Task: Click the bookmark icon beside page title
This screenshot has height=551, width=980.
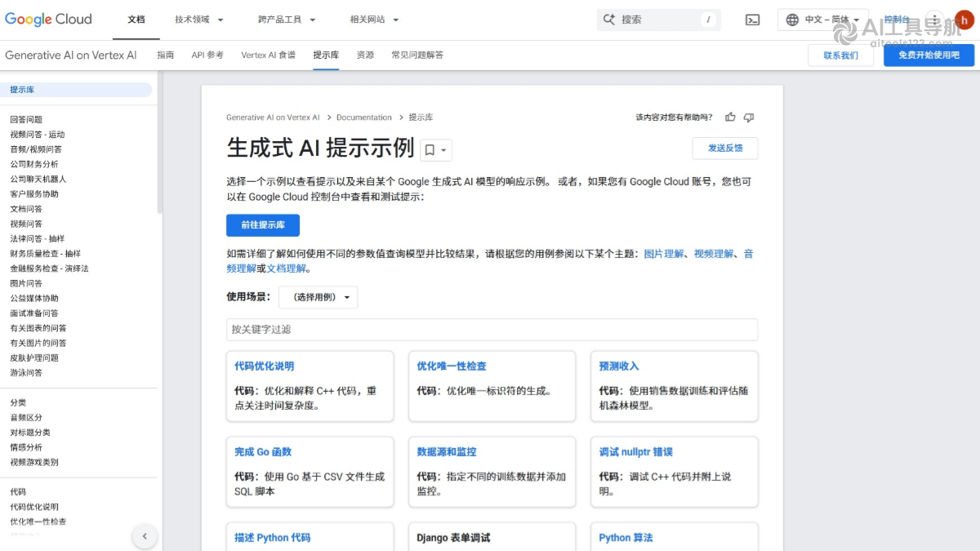Action: 430,150
